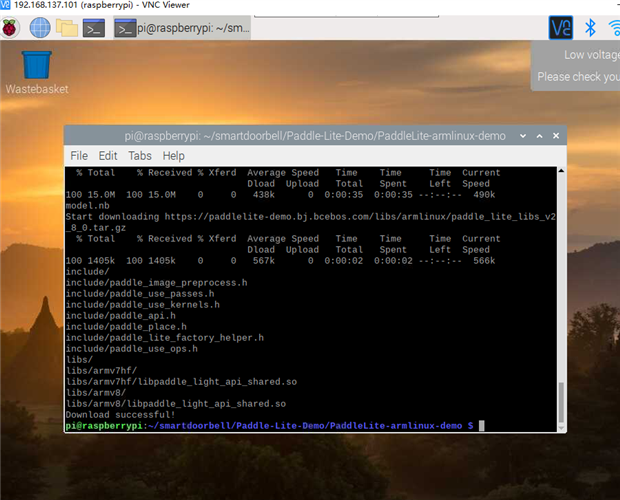Click 'include/paddle_use_kernels.h' line
620x500 pixels.
tap(143, 305)
